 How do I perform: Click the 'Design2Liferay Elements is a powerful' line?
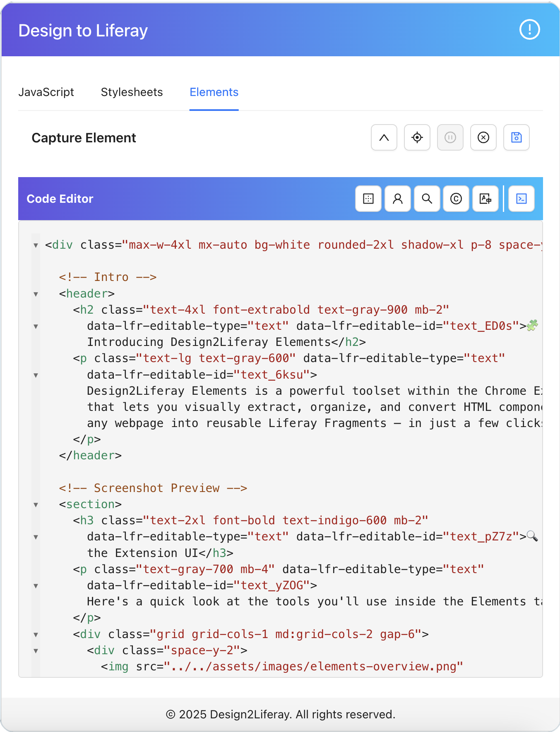click(315, 391)
